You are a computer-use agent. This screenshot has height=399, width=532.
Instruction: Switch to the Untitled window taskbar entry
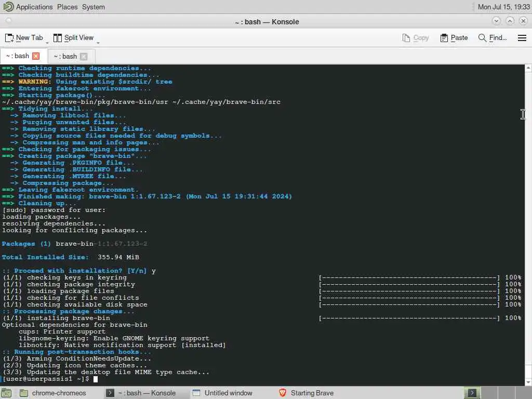tap(228, 393)
